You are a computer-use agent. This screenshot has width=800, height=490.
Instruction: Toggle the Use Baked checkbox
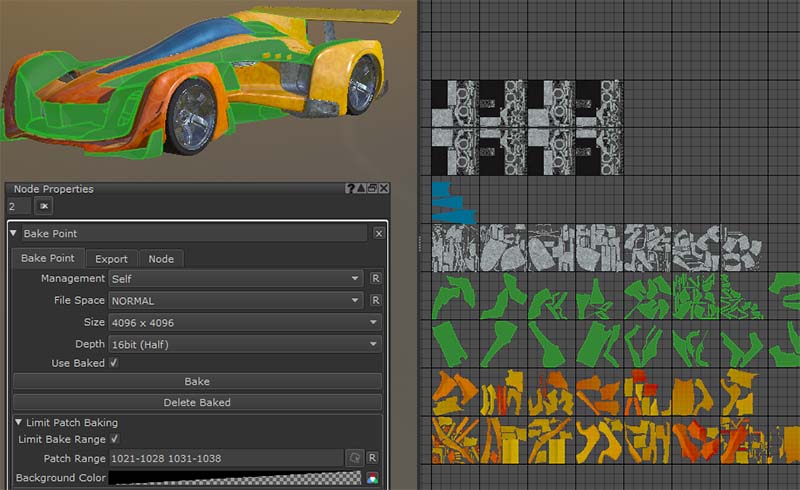113,363
